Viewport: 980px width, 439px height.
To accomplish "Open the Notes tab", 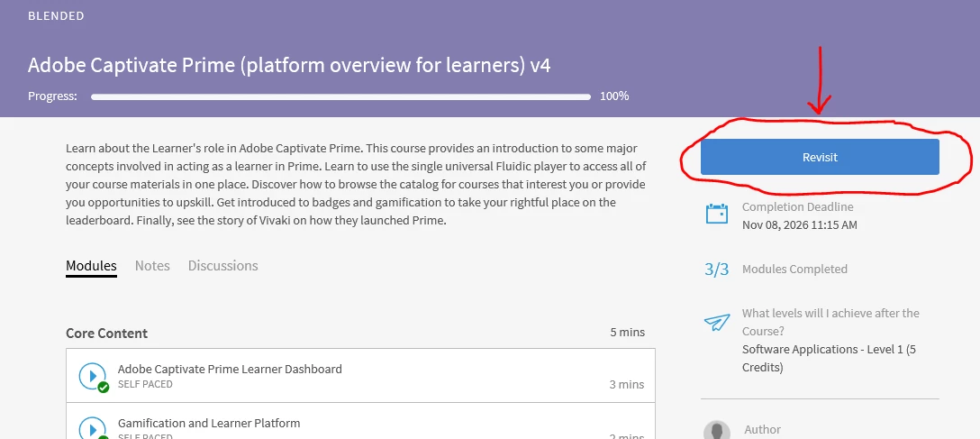I will point(152,266).
